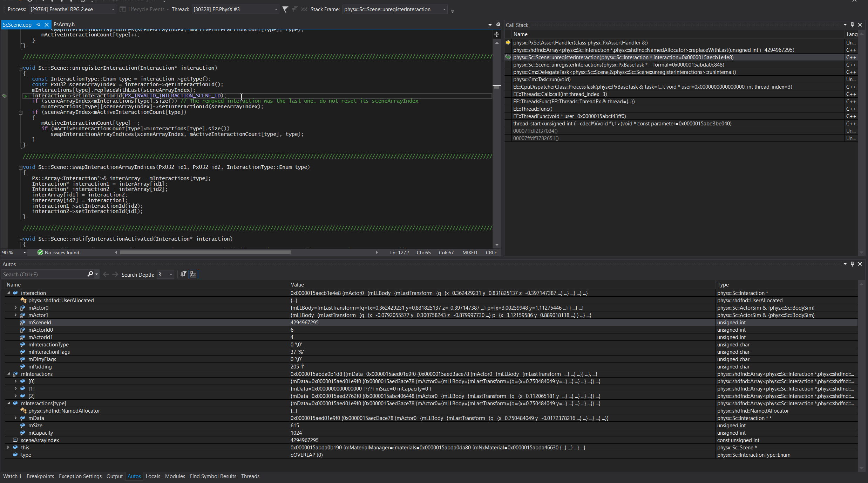Switch to the Locals tab

click(x=153, y=476)
